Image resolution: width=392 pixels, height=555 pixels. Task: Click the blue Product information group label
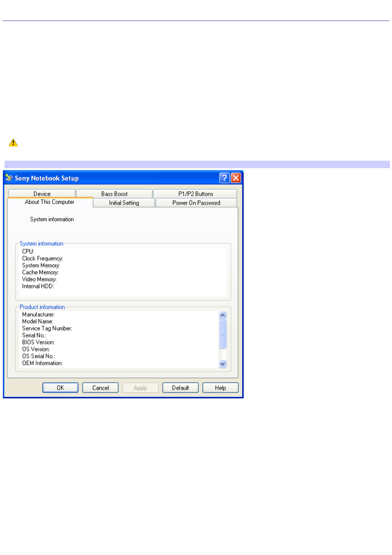click(42, 307)
